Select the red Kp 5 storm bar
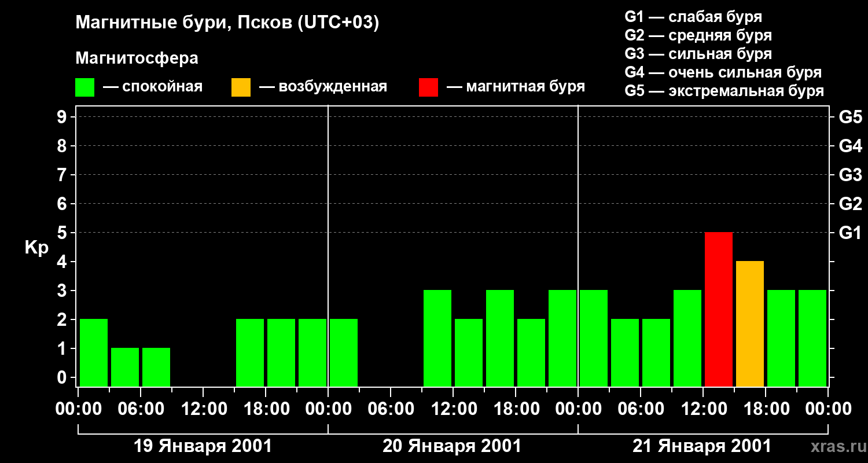The image size is (868, 463). (x=719, y=310)
